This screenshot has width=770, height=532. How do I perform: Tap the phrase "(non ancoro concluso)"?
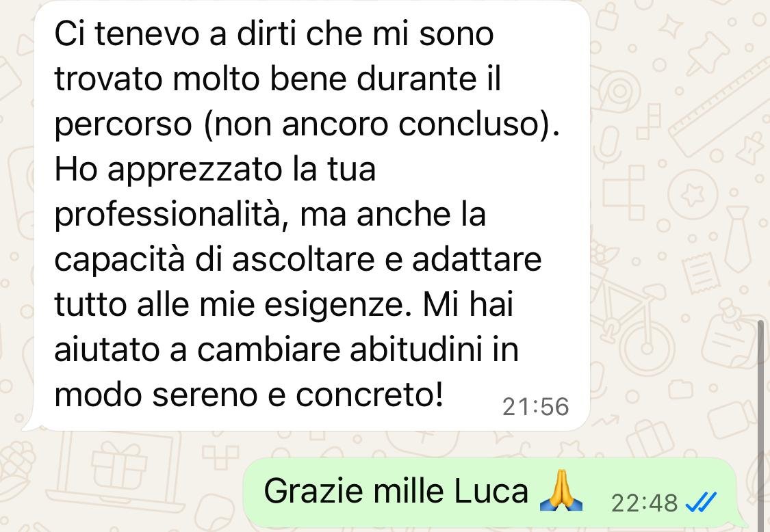[x=381, y=124]
